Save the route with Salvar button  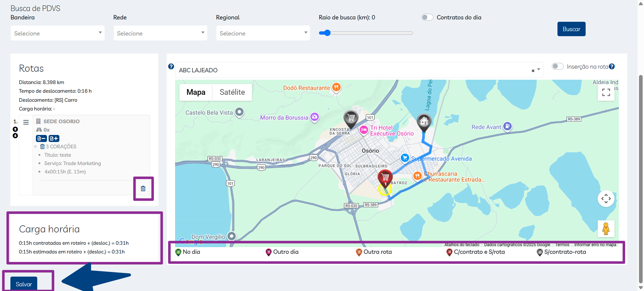[x=24, y=284]
